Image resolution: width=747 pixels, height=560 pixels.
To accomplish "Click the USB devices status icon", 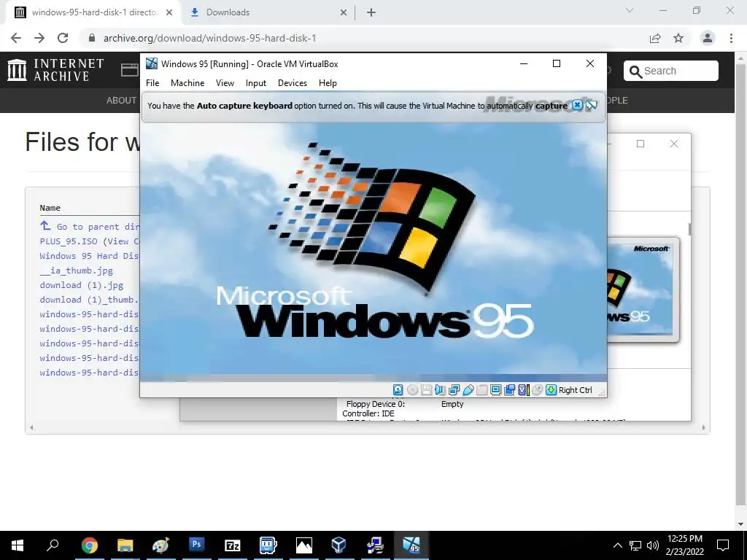I will click(468, 390).
